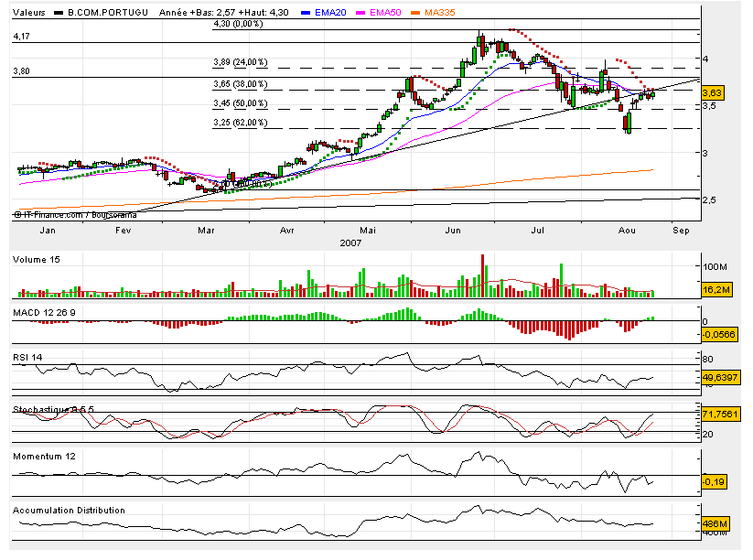Select the 'Valeurs' legend label
The height and width of the screenshot is (560, 753).
click(x=28, y=13)
